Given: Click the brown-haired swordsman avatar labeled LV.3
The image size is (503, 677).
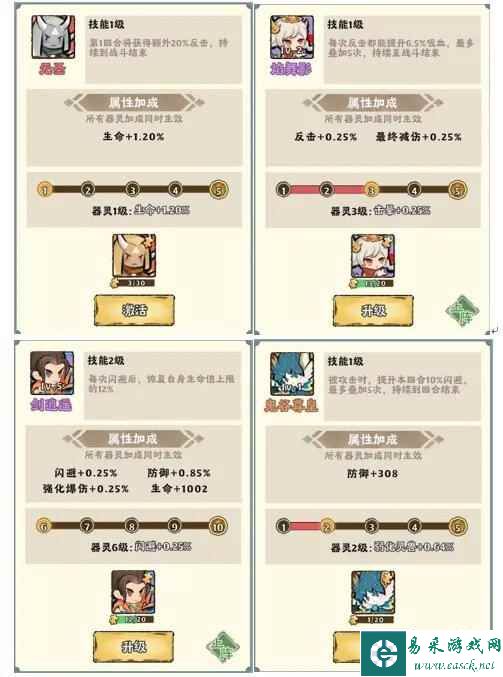Looking at the screenshot, I should tap(52, 373).
